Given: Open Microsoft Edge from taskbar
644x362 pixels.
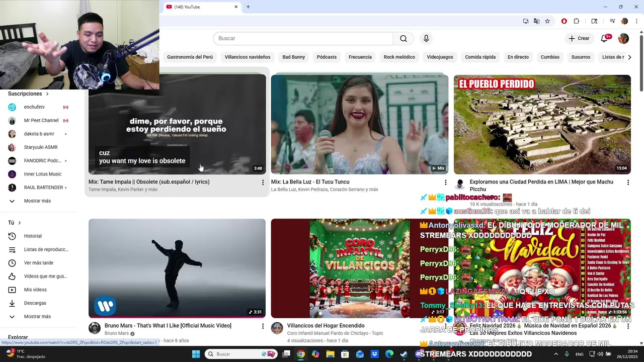Looking at the screenshot, I should tap(389, 354).
